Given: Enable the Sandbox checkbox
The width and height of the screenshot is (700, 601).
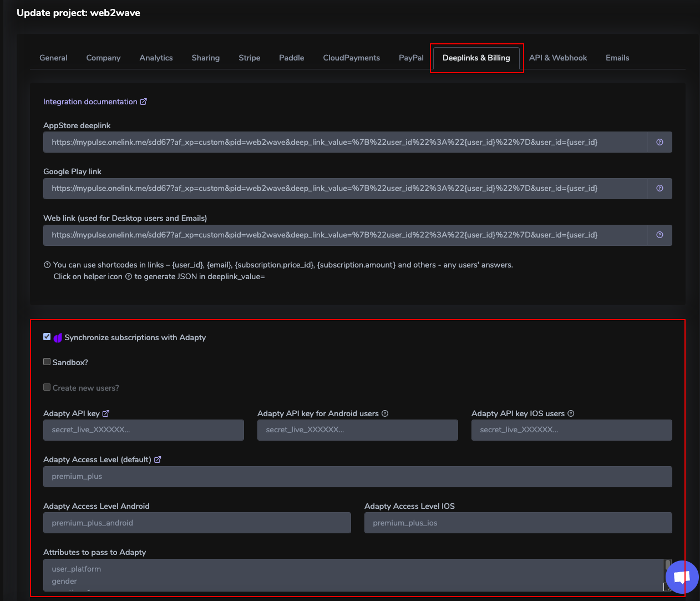Looking at the screenshot, I should click(x=47, y=362).
